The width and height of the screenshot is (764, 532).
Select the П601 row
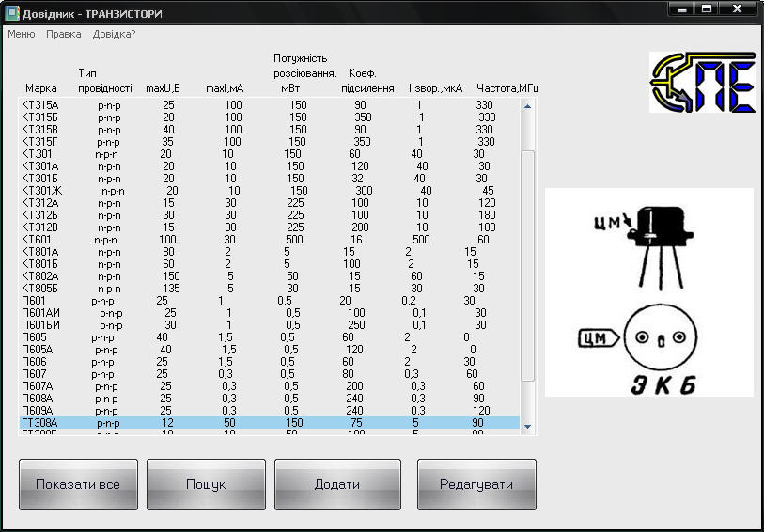[270, 301]
